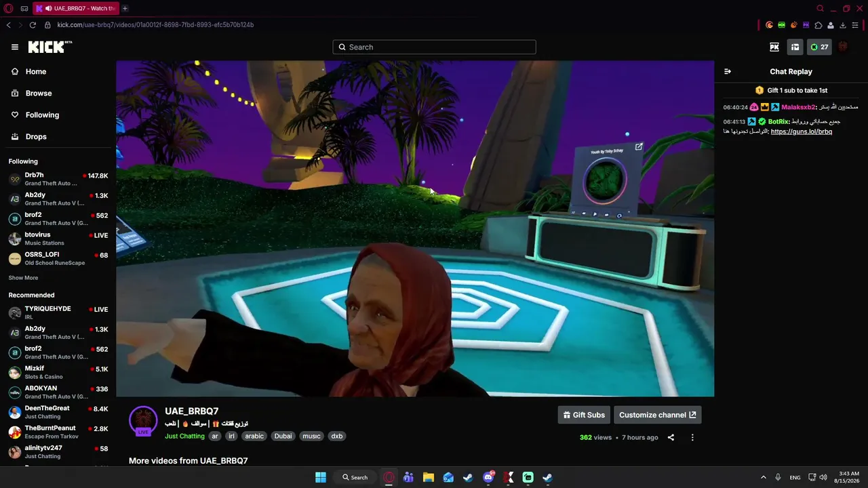This screenshot has width=868, height=488.
Task: Select the 'Dubai' tag
Action: (x=283, y=436)
